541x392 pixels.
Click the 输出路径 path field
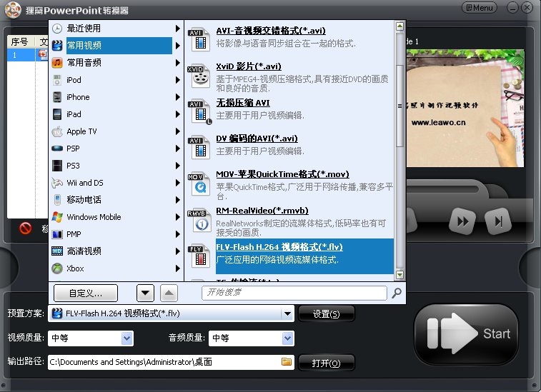(171, 362)
